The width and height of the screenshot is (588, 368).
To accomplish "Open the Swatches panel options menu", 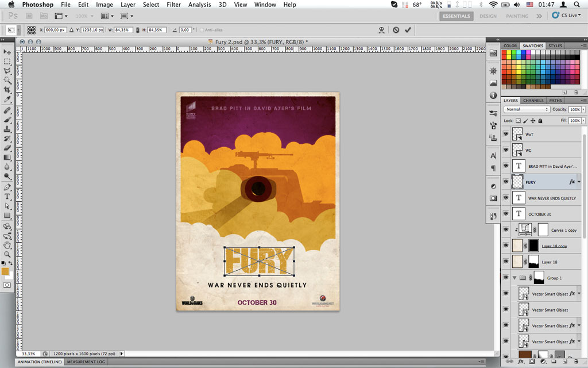I will [583, 45].
